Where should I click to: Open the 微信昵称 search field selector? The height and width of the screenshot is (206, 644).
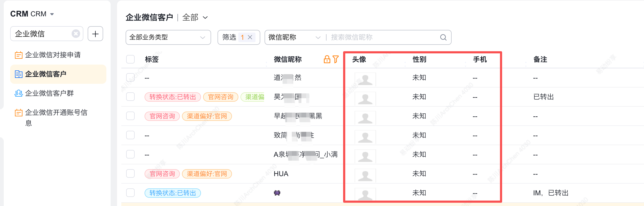(x=294, y=37)
